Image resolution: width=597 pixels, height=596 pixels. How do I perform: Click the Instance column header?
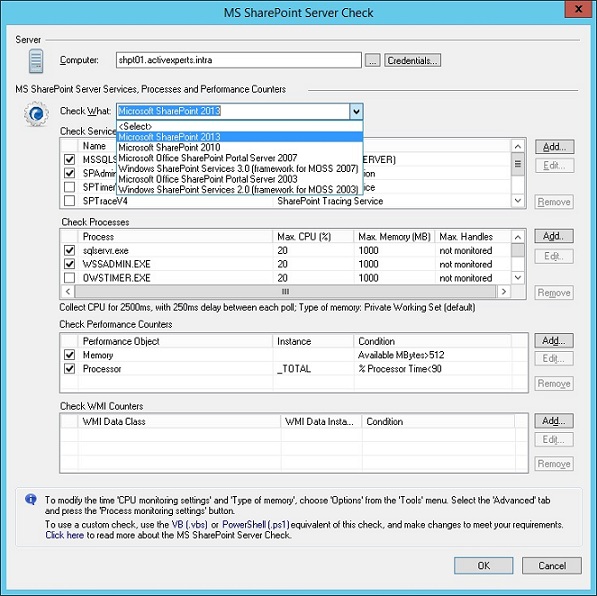pos(313,341)
